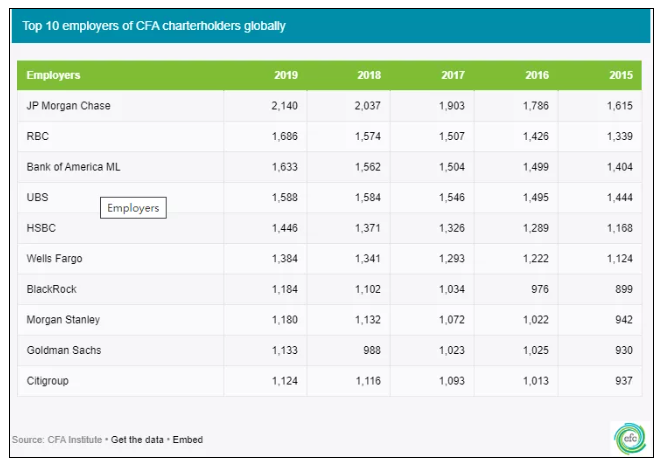Select RBC 2015 value 1,339
This screenshot has width=665, height=467.
[620, 136]
